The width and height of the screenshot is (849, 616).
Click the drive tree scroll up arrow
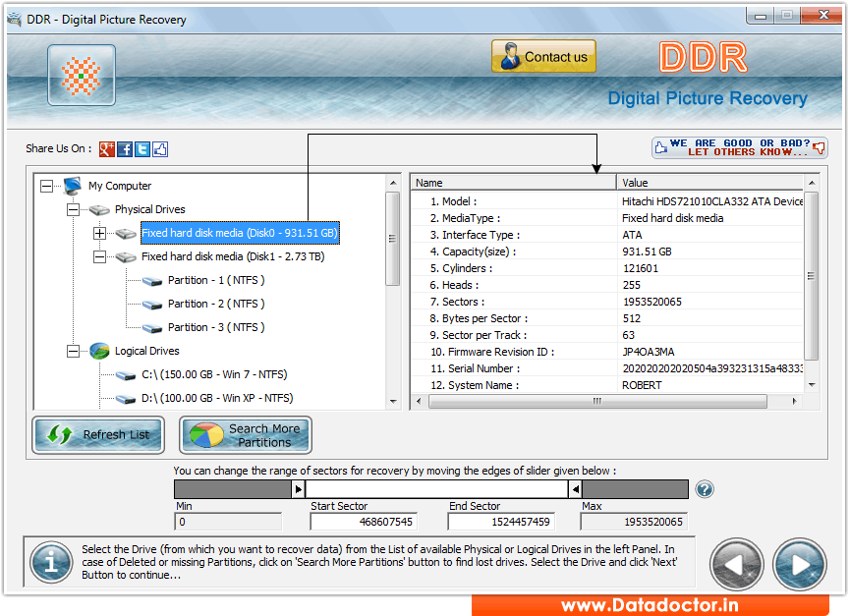(x=393, y=183)
